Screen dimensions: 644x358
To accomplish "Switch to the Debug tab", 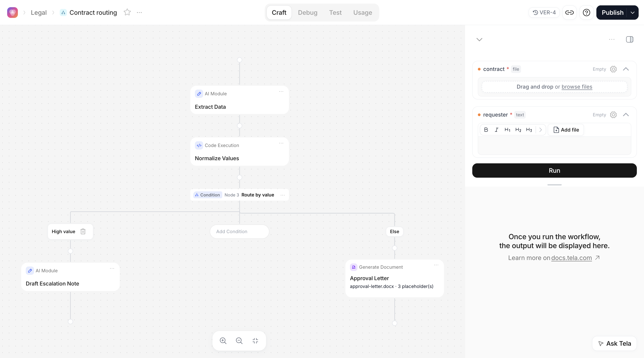I will (x=307, y=13).
